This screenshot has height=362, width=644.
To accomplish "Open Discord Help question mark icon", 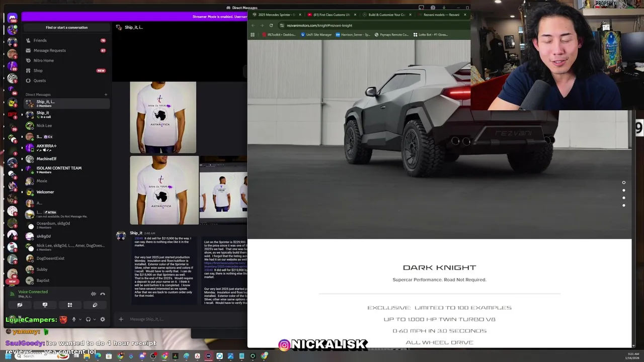I will [x=433, y=8].
